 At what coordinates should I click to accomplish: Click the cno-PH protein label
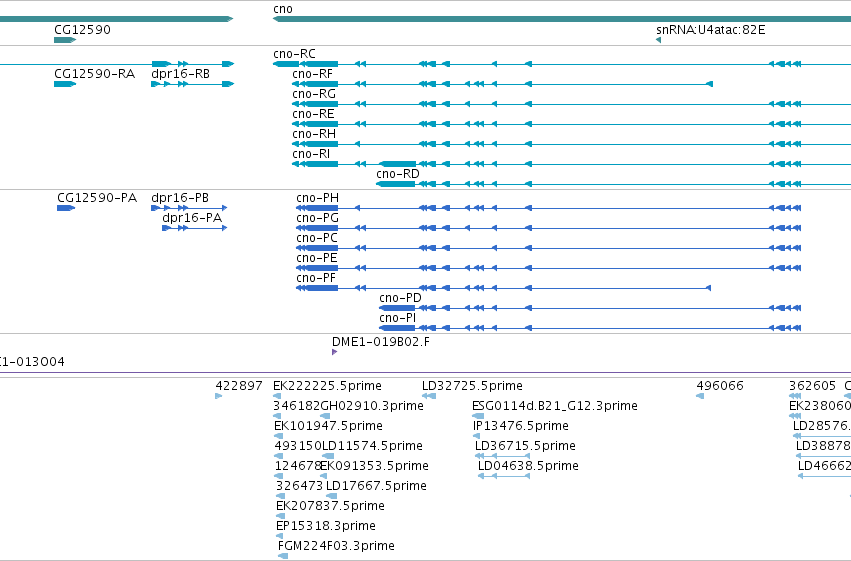tap(317, 198)
